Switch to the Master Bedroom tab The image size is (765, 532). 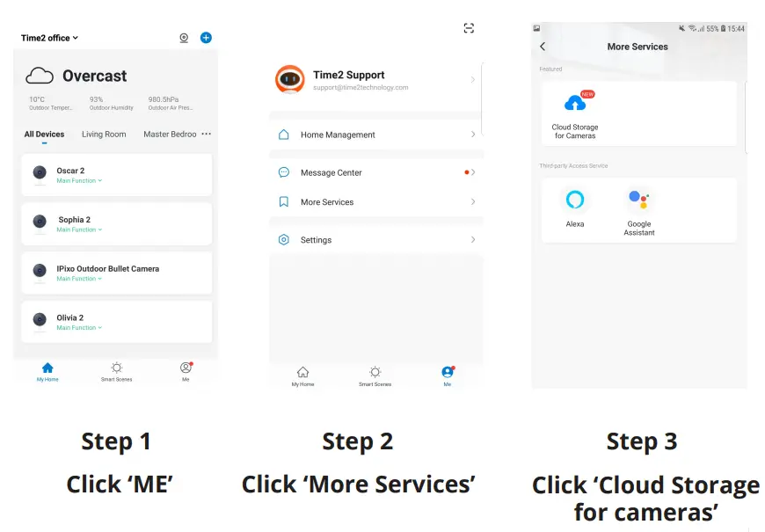[170, 135]
